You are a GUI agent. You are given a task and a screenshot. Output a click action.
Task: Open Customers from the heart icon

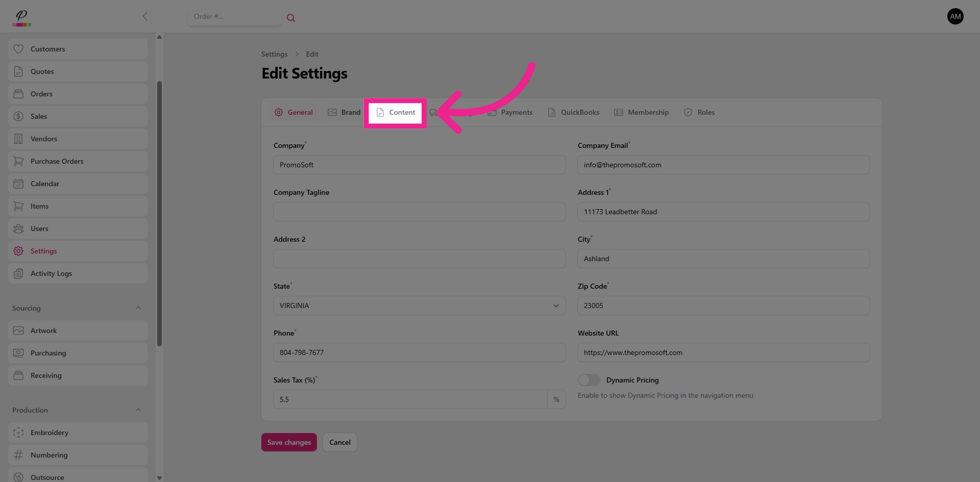(x=18, y=49)
